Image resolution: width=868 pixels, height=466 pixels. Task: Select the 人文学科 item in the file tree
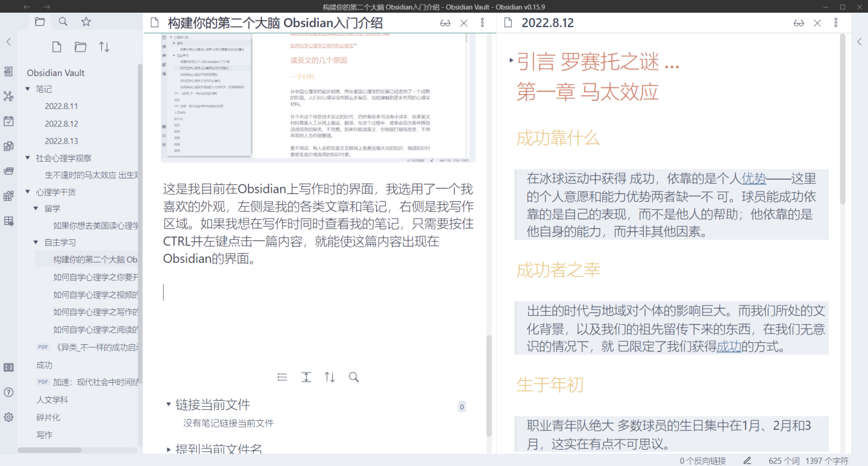(52, 400)
